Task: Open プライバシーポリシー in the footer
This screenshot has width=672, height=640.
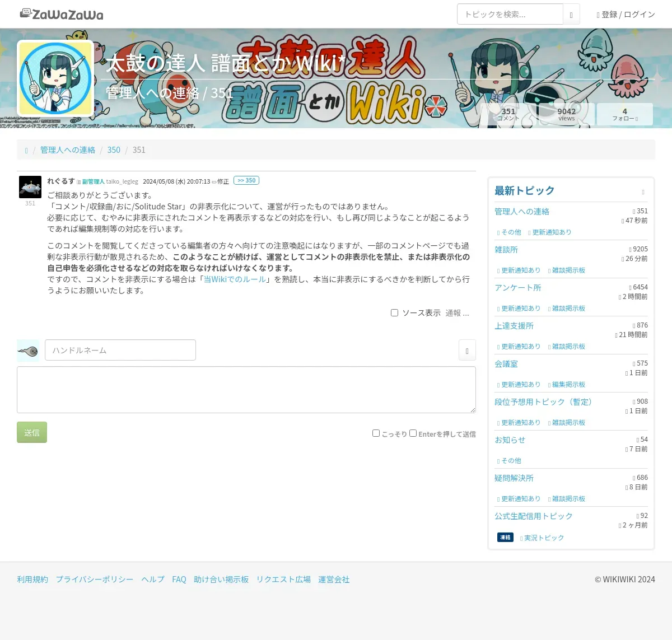Action: 95,580
